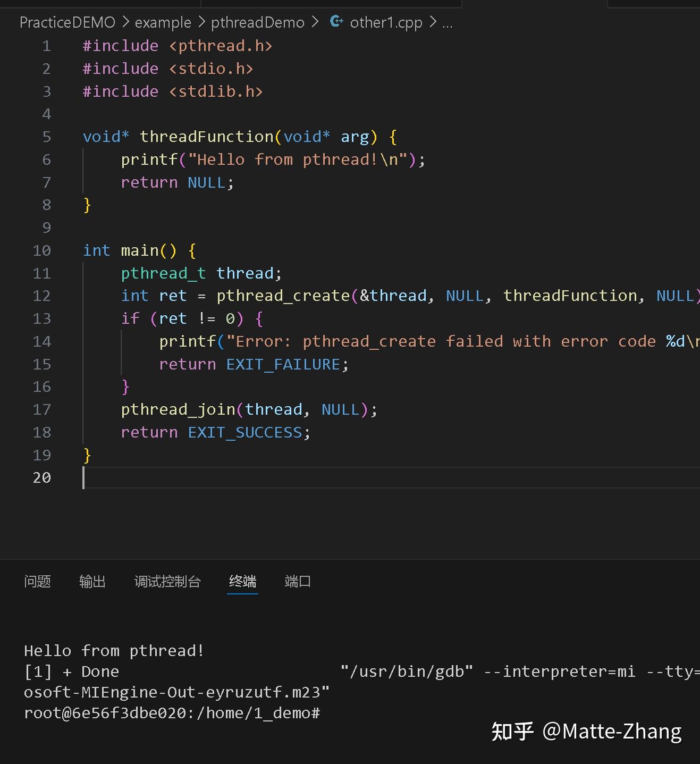Click line number 5 to select that line
This screenshot has width=700, height=764.
[46, 137]
